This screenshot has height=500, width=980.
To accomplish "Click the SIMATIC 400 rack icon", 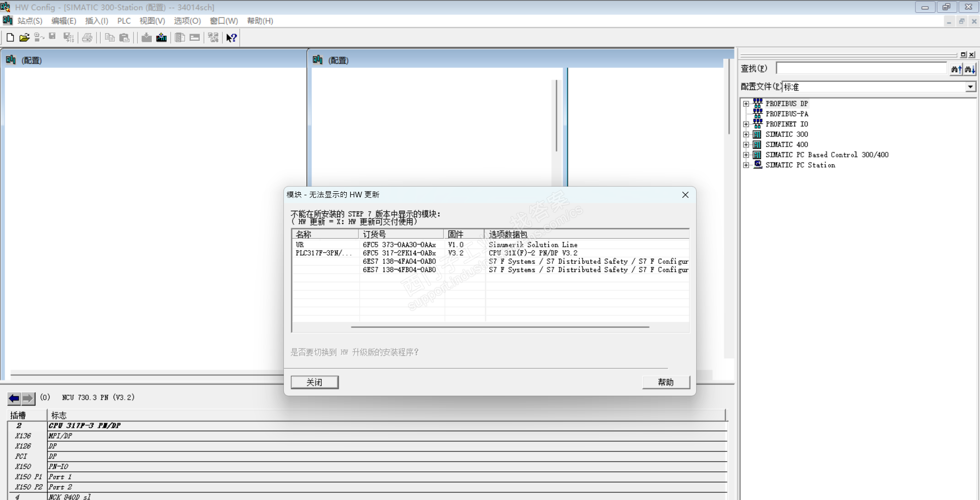I will click(x=757, y=145).
